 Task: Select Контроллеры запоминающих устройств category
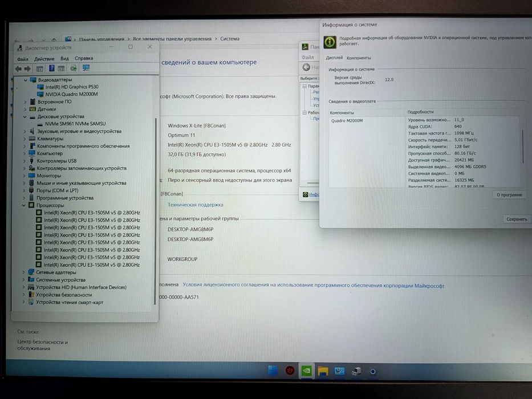tap(82, 168)
